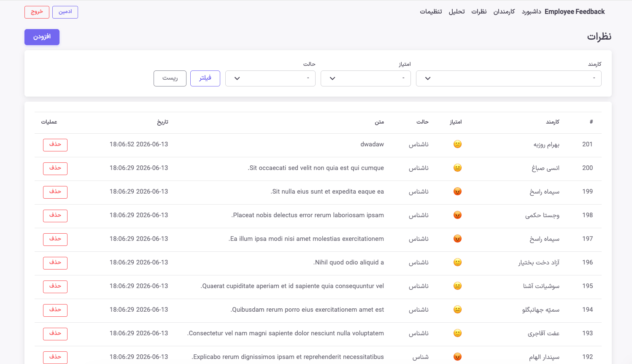Click feedback text "dwadaw"
The image size is (632, 364).
point(372,144)
